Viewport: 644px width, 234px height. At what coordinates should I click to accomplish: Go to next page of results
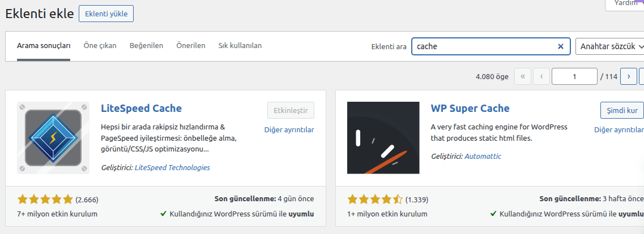pyautogui.click(x=628, y=76)
